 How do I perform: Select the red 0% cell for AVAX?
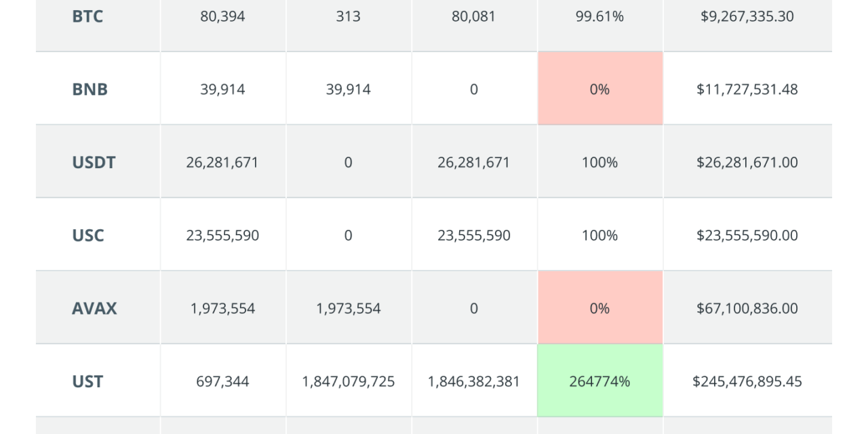[600, 308]
